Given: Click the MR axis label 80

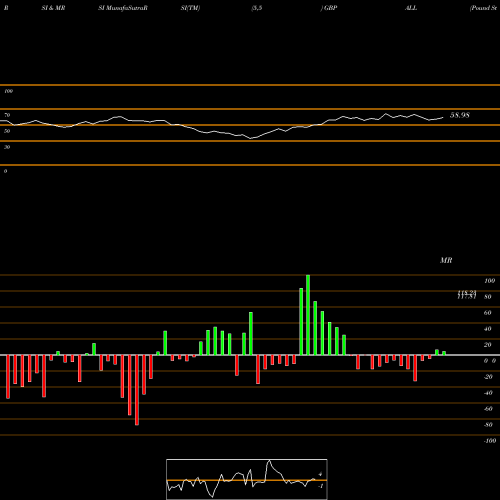Looking at the screenshot, I should [488, 297].
